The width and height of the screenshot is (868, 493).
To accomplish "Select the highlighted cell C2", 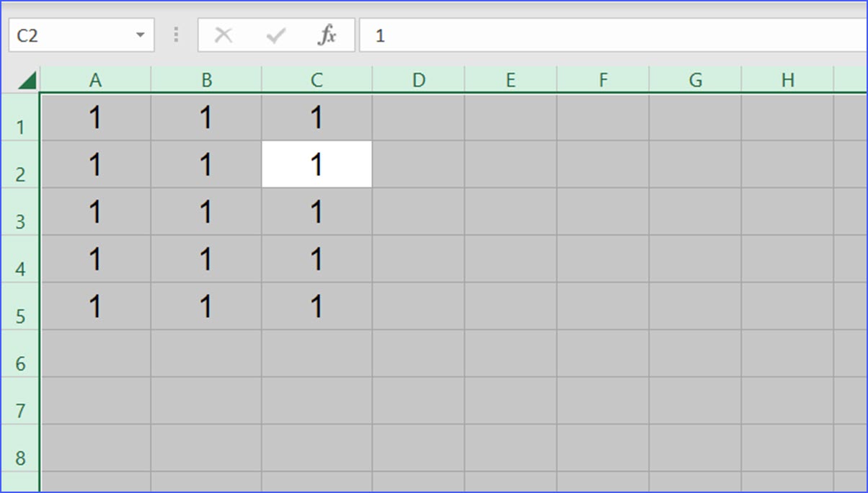I will point(316,164).
